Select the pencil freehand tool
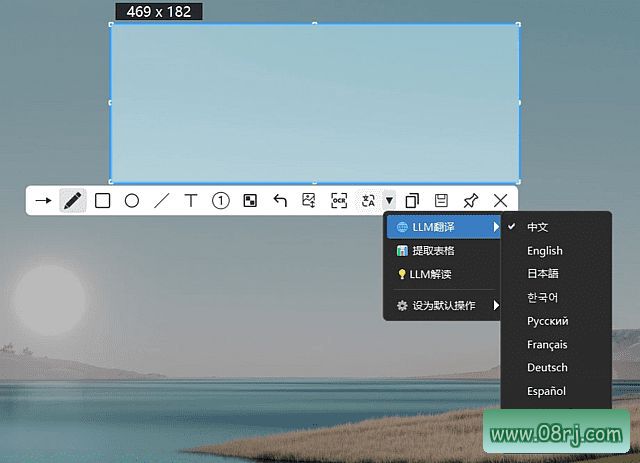640x463 pixels. 72,200
